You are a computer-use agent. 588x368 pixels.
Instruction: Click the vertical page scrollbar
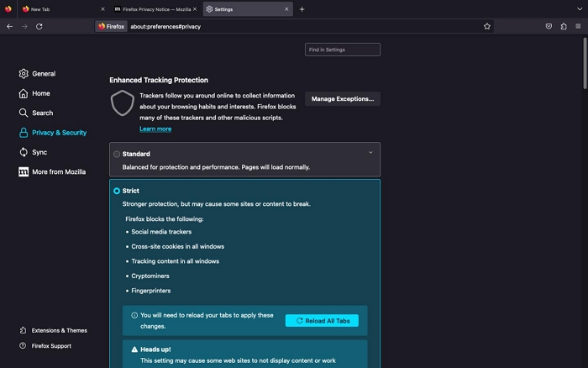585,63
